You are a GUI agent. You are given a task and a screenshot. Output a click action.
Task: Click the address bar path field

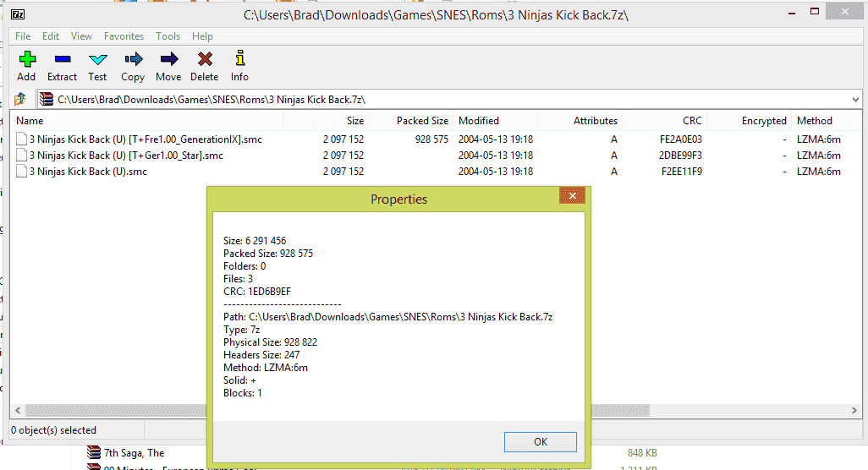point(449,100)
